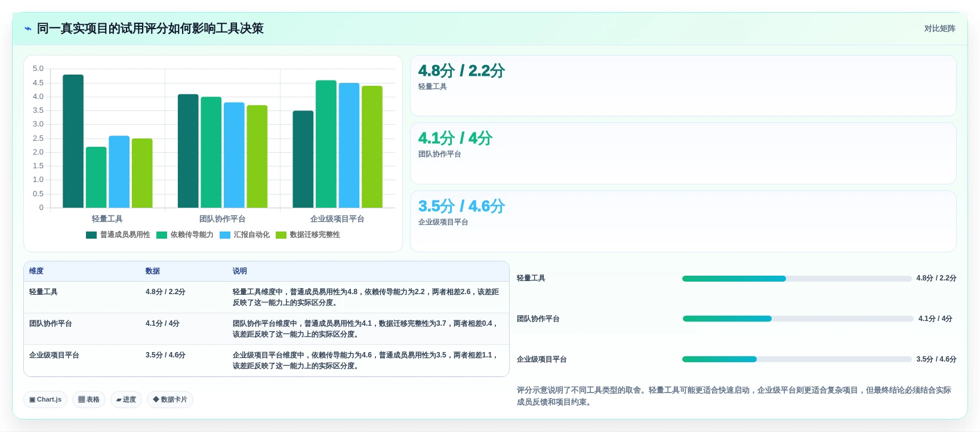Toggle the 汇报自动化 legend color box
Screen dimensions: 980x432
225,235
